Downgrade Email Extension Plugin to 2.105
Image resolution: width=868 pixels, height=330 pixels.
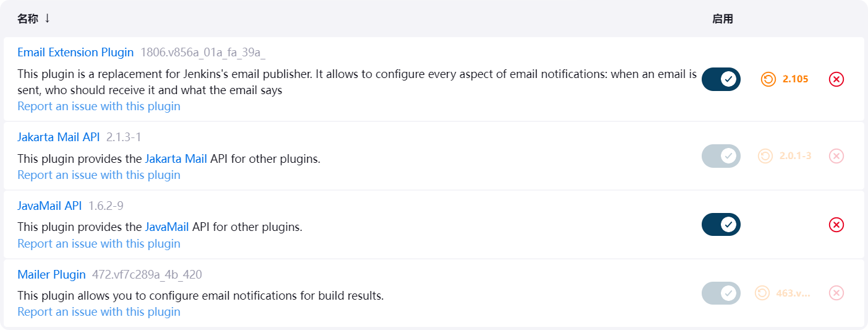tap(785, 79)
